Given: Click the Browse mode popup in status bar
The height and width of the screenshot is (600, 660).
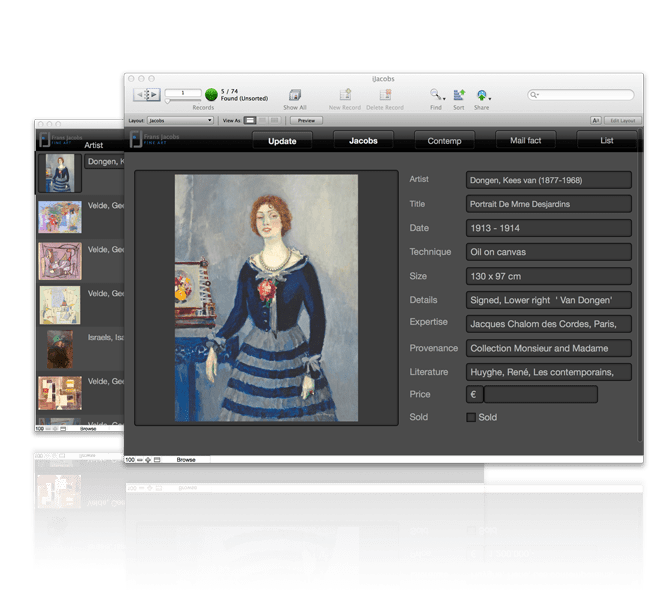Looking at the screenshot, I should point(186,460).
